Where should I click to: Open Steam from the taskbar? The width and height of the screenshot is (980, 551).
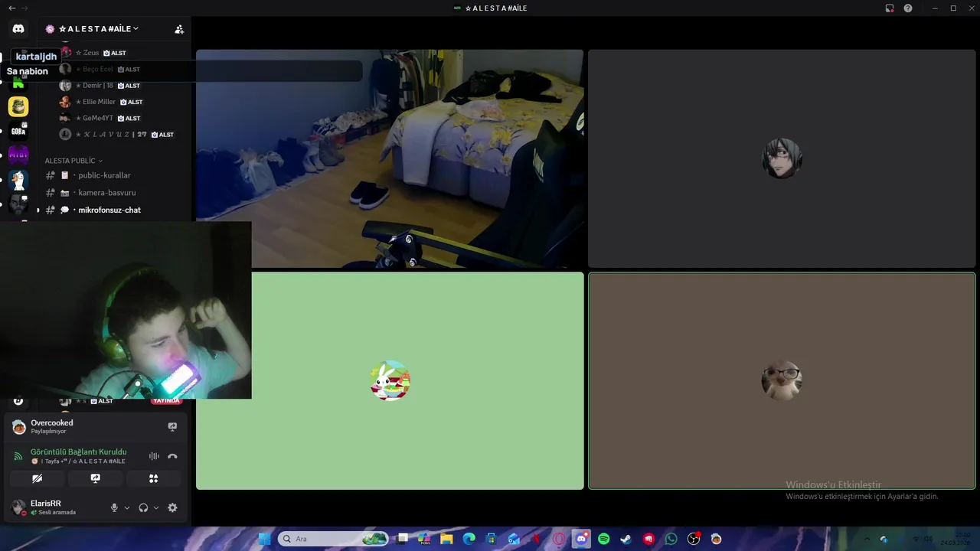coord(626,539)
